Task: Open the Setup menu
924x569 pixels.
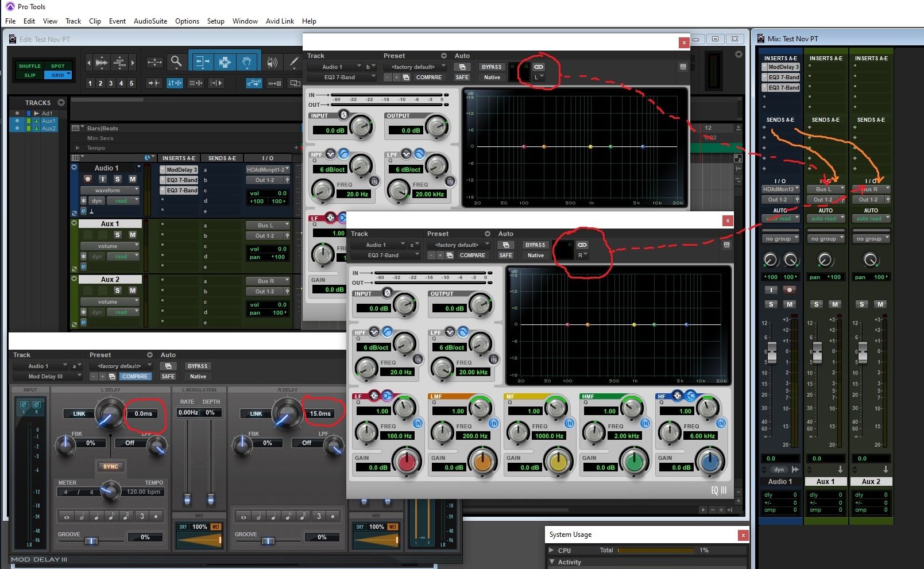Action: click(215, 21)
